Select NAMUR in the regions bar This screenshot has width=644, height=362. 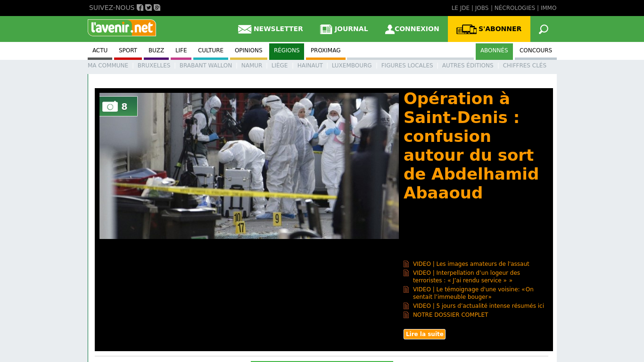click(251, 66)
